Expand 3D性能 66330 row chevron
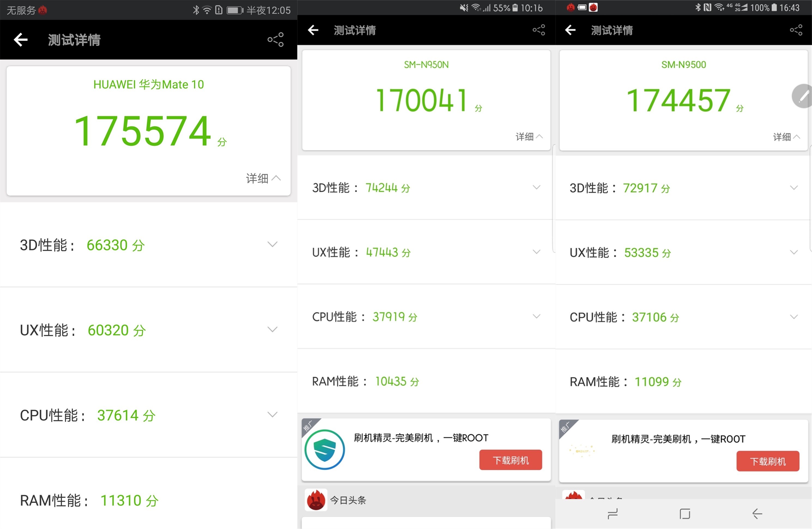The image size is (812, 529). (x=272, y=244)
